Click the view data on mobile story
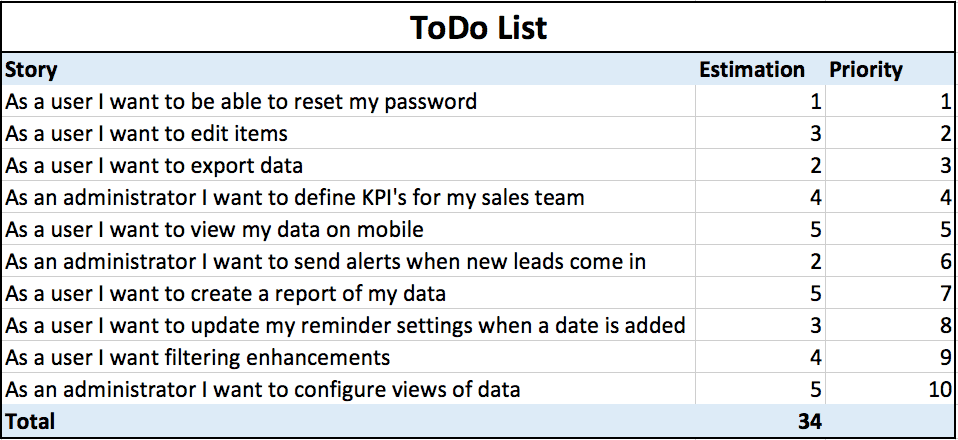 tap(214, 230)
